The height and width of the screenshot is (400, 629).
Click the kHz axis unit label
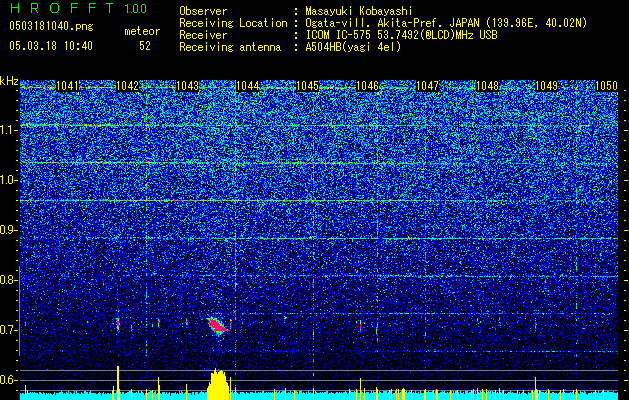[x=9, y=81]
